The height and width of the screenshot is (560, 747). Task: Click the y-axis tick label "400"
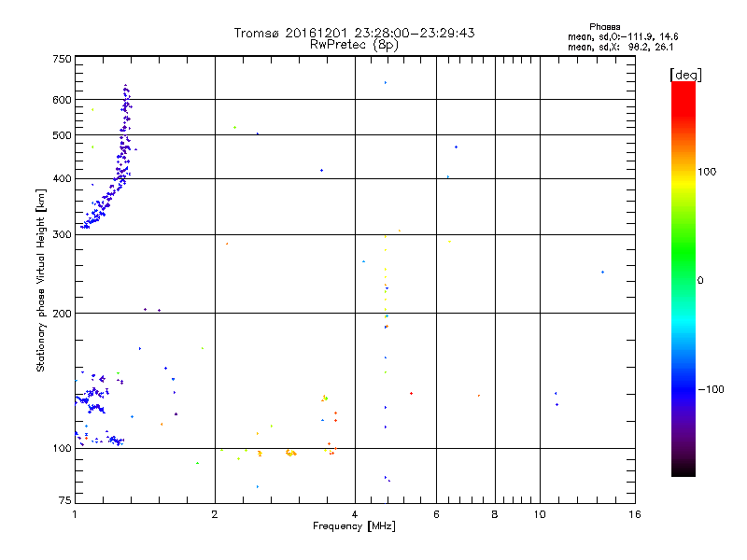click(x=62, y=178)
